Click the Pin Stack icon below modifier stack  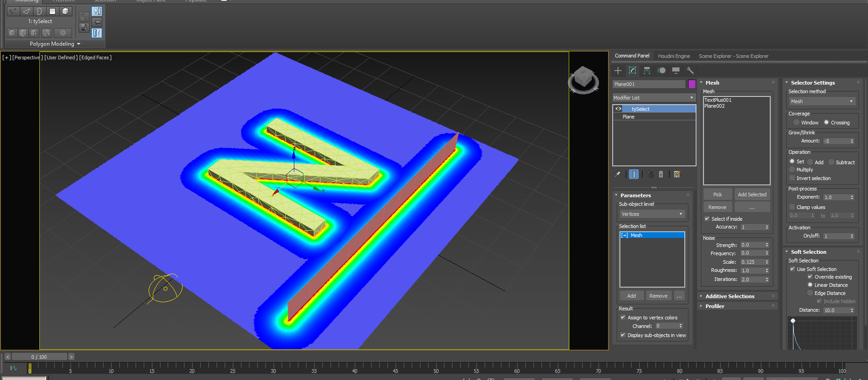[x=618, y=174]
